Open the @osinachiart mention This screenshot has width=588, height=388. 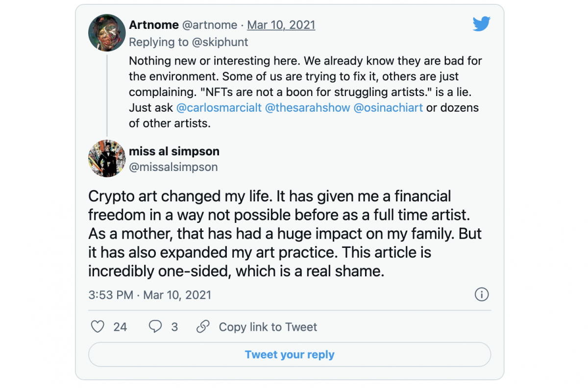click(x=388, y=107)
